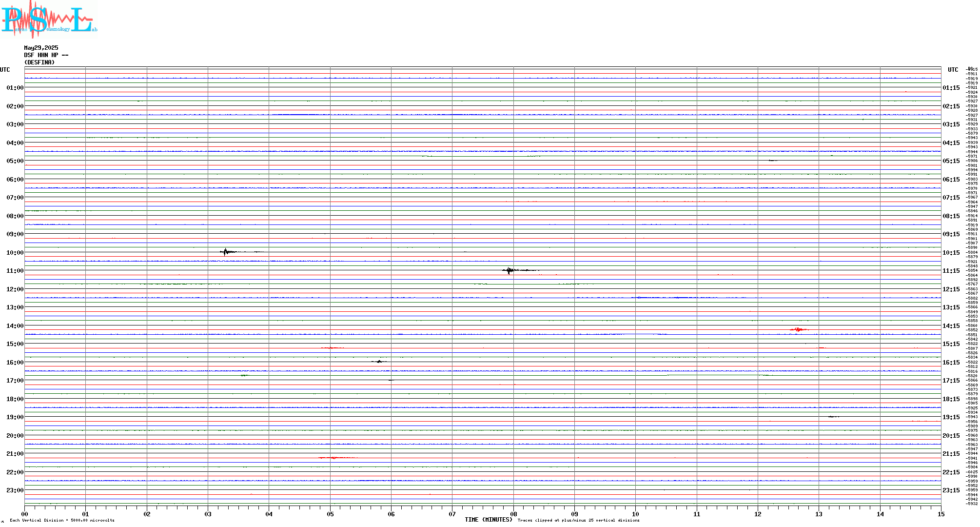Click the red event on the 21:00 trace
The height and width of the screenshot is (527, 980).
(x=334, y=458)
